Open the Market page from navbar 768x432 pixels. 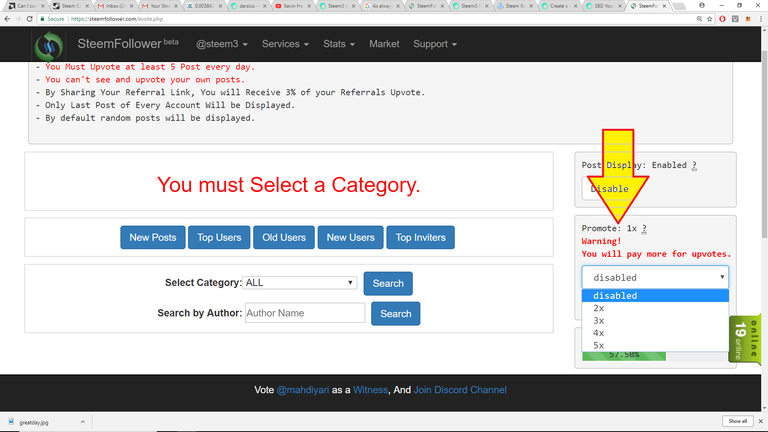pos(384,44)
